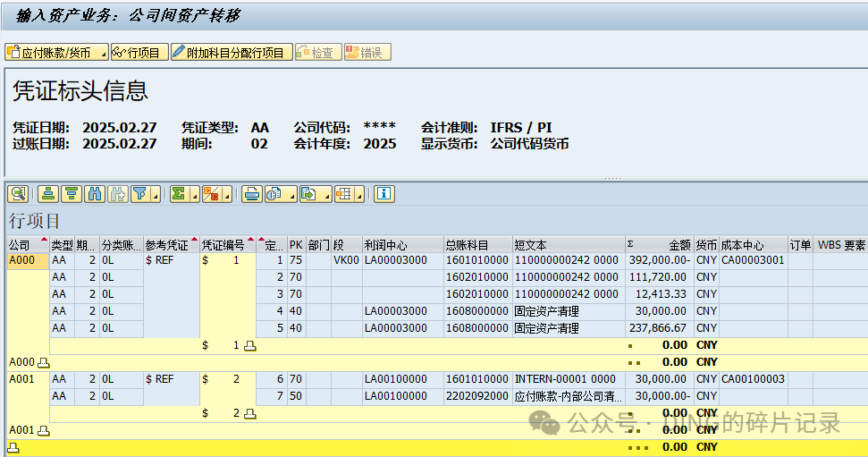Screen dimensions: 868x457
Task: Click the blue Information icon
Action: (384, 194)
